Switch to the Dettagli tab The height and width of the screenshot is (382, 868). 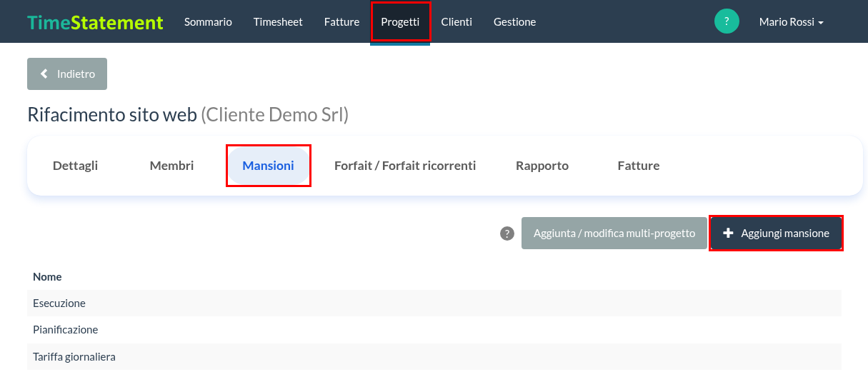point(75,166)
